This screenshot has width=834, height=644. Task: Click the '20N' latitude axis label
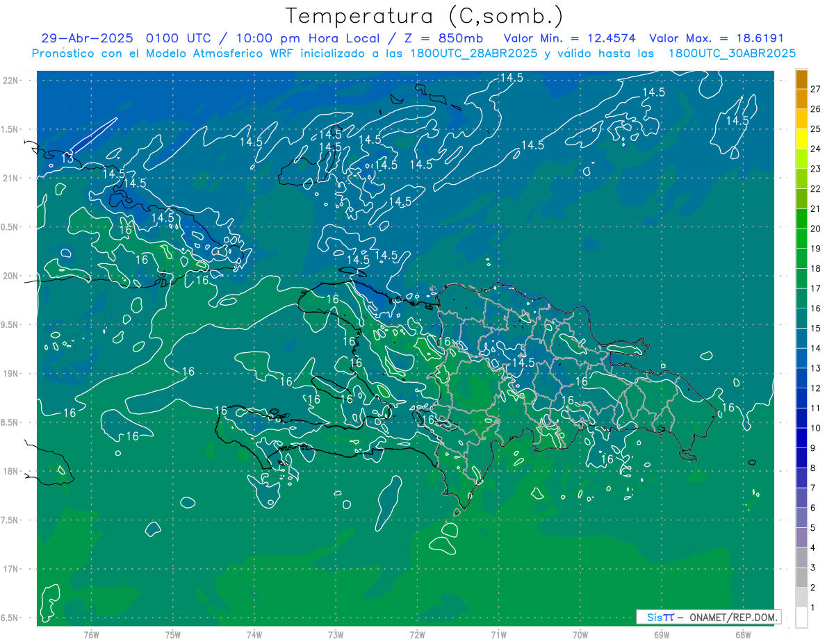[x=11, y=276]
